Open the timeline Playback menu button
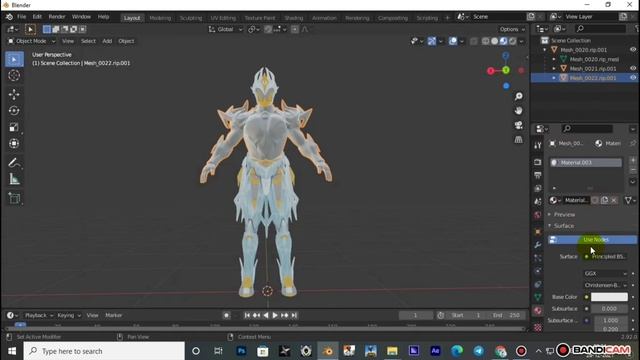The image size is (640, 360). tap(38, 315)
